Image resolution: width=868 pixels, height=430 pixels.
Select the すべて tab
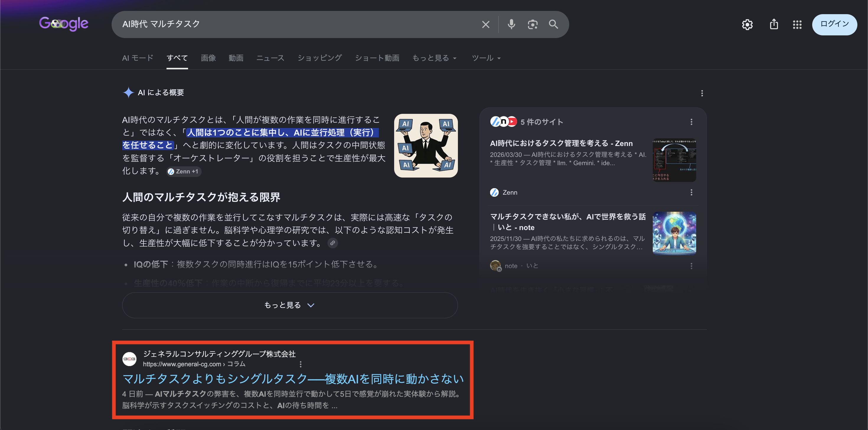tap(177, 58)
